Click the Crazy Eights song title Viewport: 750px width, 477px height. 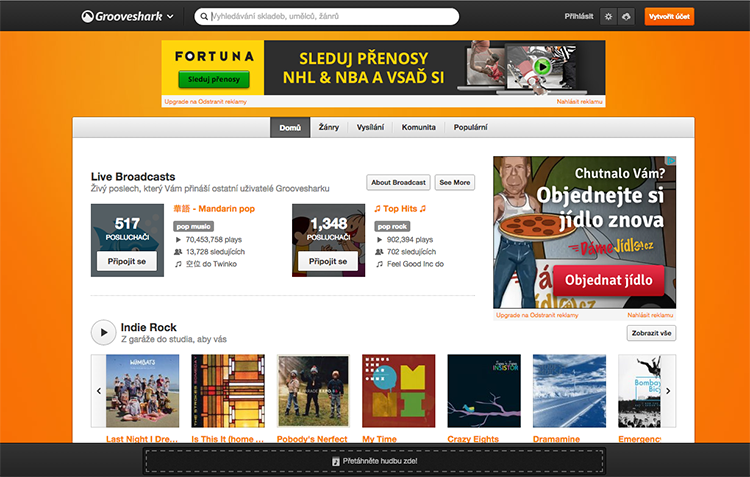pyautogui.click(x=473, y=439)
